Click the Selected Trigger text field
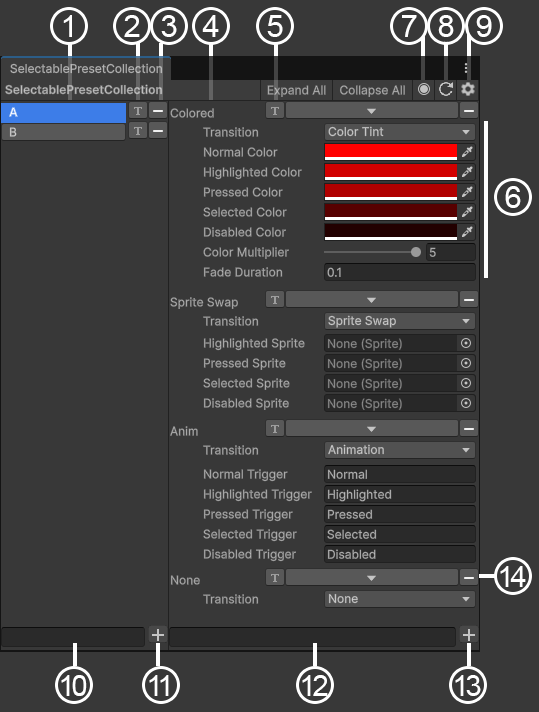This screenshot has height=712, width=539. click(400, 534)
